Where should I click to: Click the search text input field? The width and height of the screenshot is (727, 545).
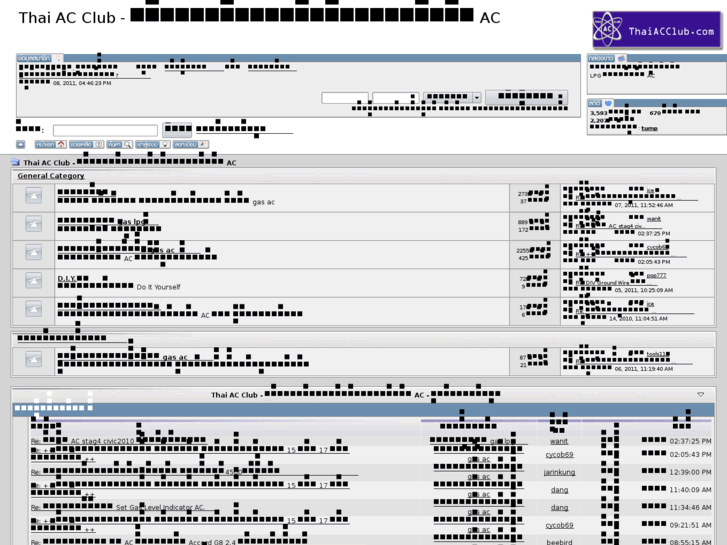(105, 130)
